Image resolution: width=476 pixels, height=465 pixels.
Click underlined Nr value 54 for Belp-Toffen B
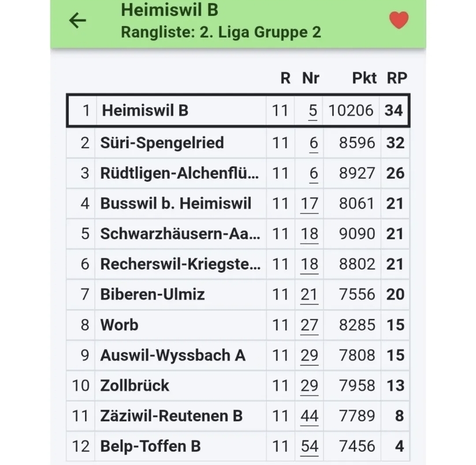click(x=309, y=446)
